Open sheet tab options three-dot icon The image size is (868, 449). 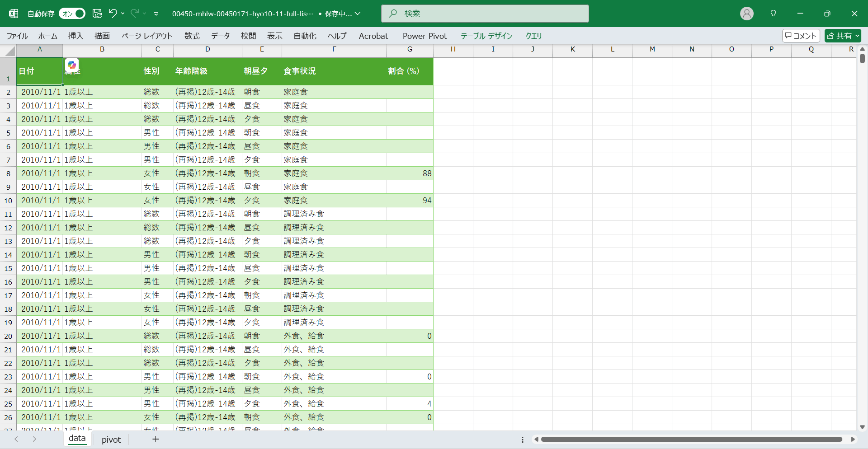[x=523, y=440]
